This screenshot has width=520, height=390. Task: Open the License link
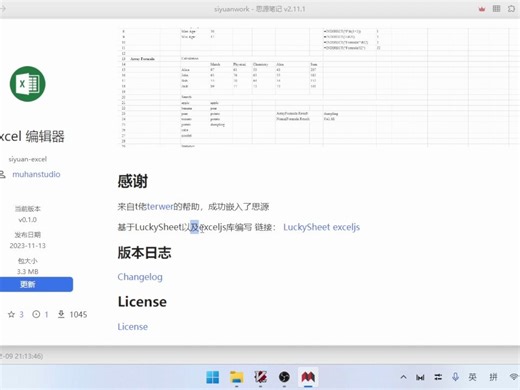(x=132, y=327)
